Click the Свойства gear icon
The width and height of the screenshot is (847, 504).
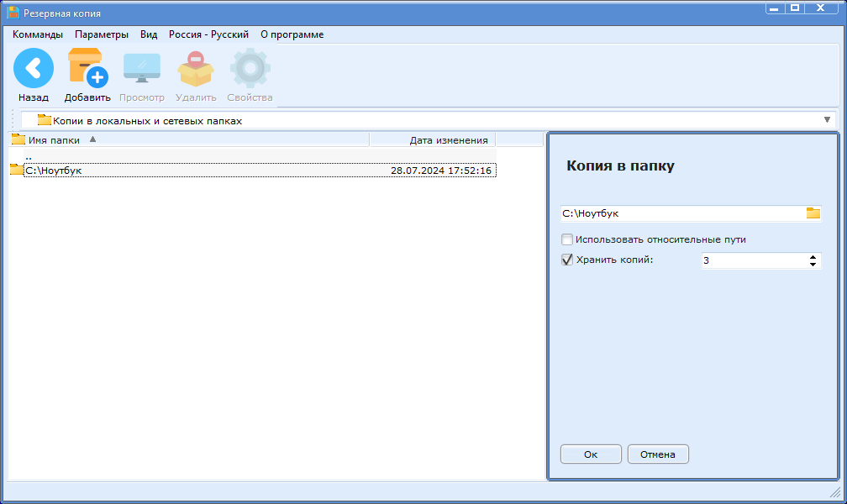[250, 68]
